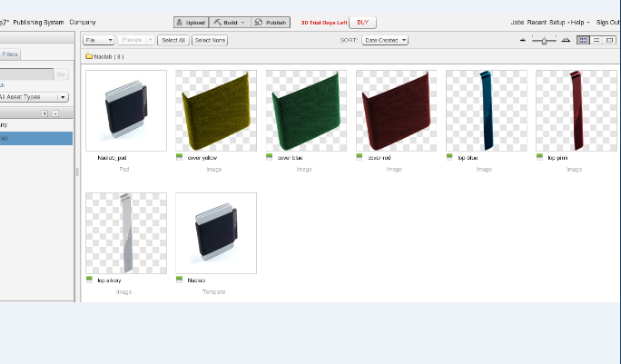Open the Build dropdown menu
Screen dimensions: 621x364
tap(230, 23)
